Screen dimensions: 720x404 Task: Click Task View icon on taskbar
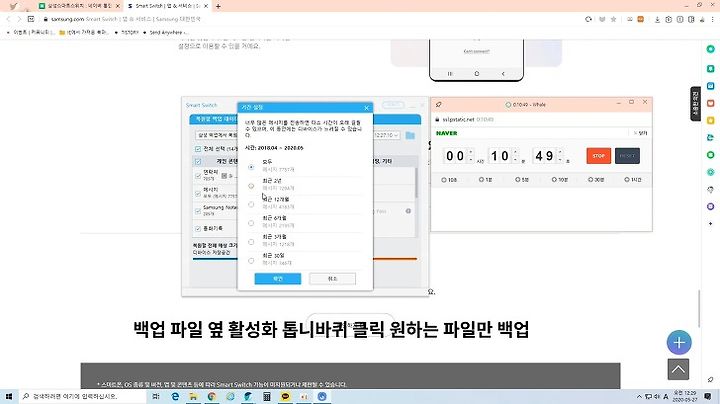click(156, 396)
